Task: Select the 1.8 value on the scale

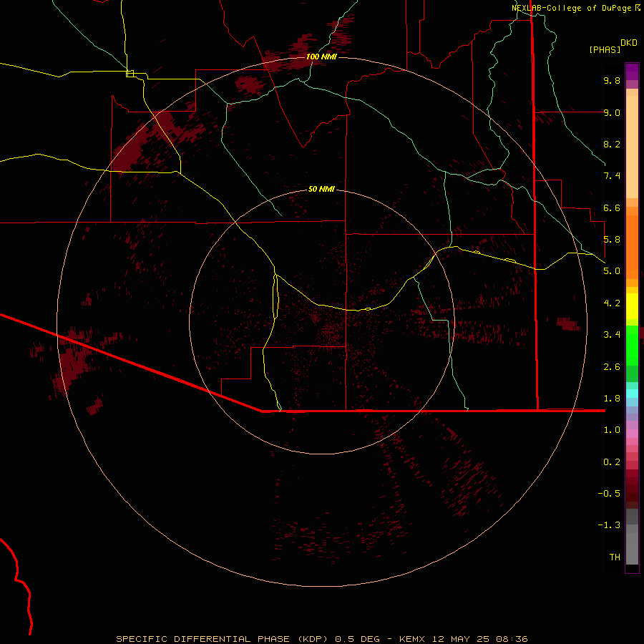Action: [612, 399]
